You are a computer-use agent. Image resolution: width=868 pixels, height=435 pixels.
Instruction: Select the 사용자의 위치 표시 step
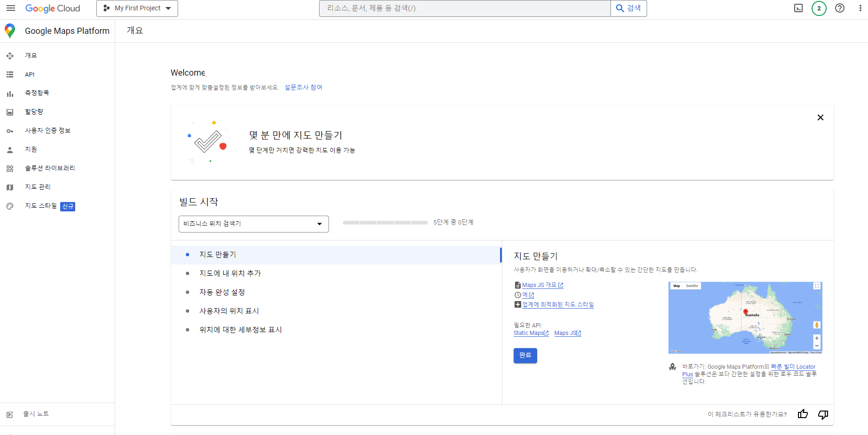[x=336, y=311]
